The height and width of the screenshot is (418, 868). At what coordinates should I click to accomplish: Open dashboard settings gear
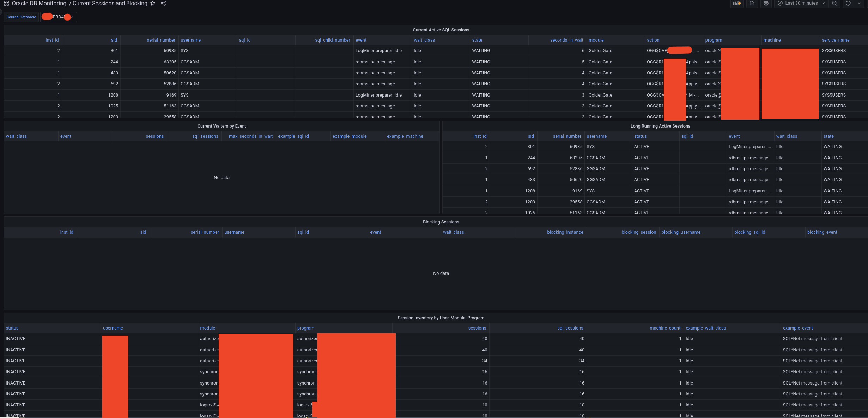766,3
